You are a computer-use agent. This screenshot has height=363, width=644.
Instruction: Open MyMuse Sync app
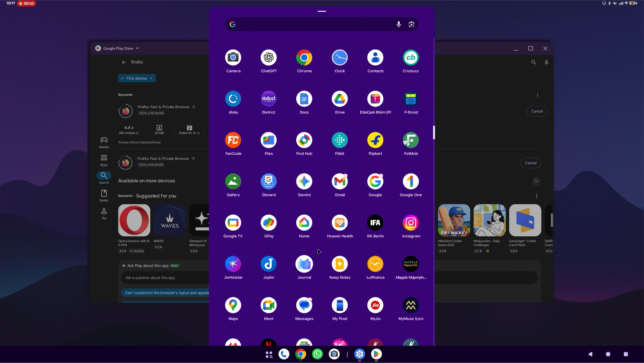tap(411, 306)
